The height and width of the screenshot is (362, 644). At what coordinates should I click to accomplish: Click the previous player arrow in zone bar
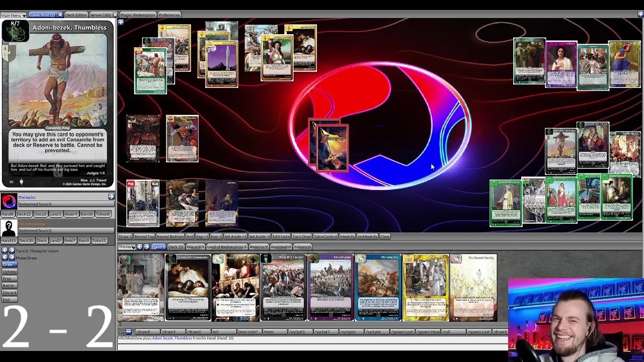coord(140,247)
